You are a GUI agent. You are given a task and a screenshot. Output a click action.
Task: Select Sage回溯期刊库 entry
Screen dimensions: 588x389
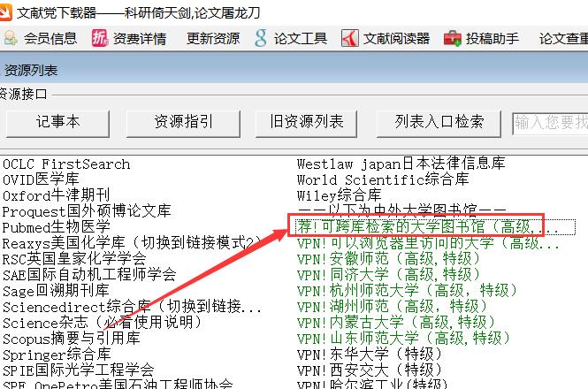pos(56,291)
